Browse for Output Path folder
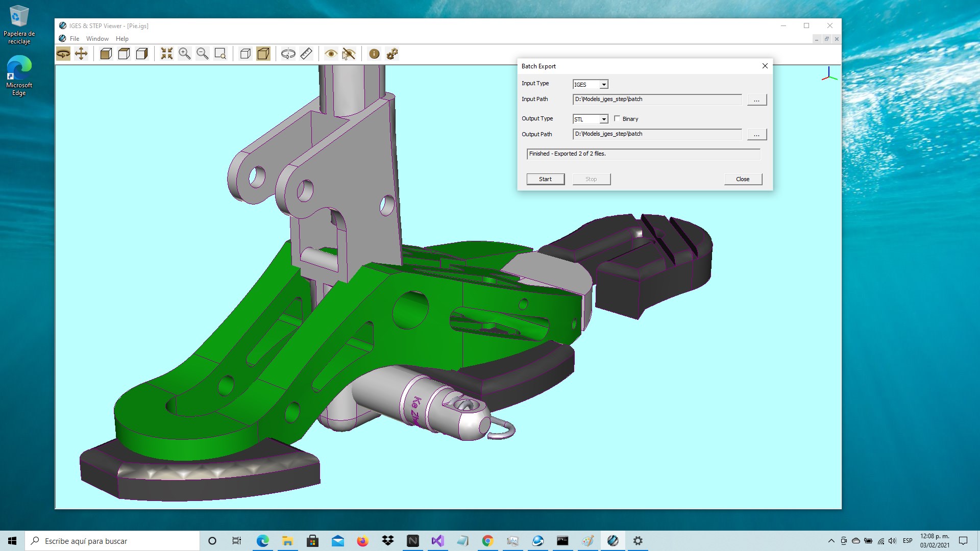The image size is (980, 551). click(756, 135)
